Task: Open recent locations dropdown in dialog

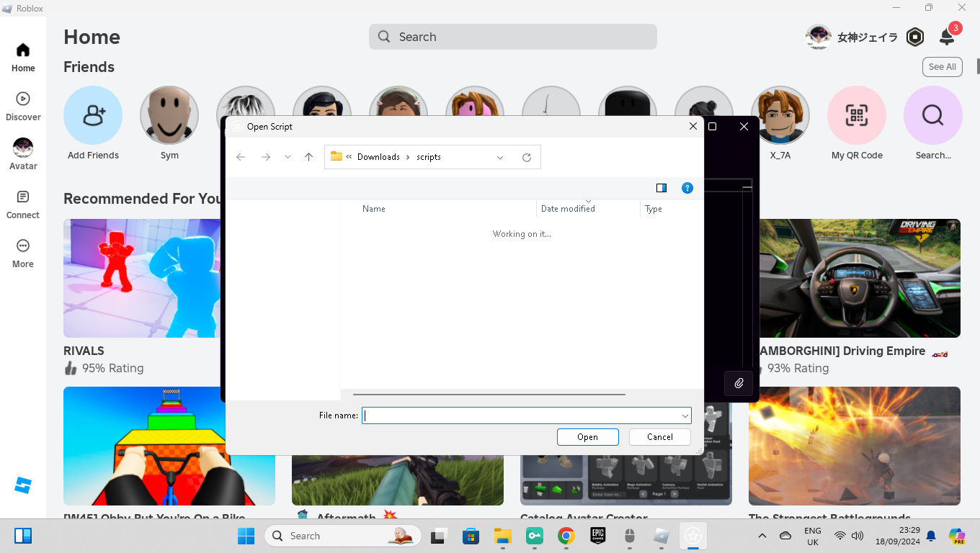Action: pyautogui.click(x=288, y=157)
